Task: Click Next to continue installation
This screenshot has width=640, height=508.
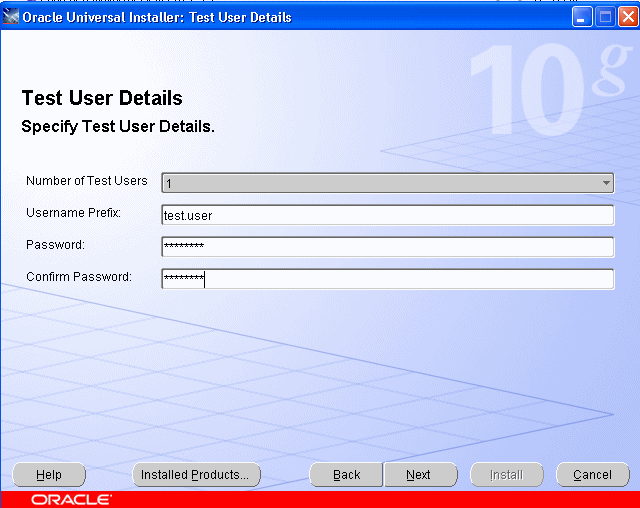Action: 420,475
